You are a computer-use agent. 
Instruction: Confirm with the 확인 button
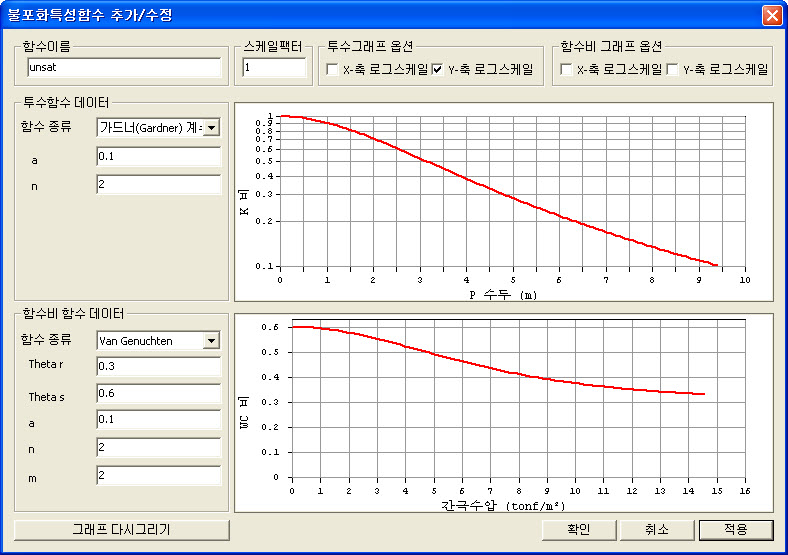point(579,530)
